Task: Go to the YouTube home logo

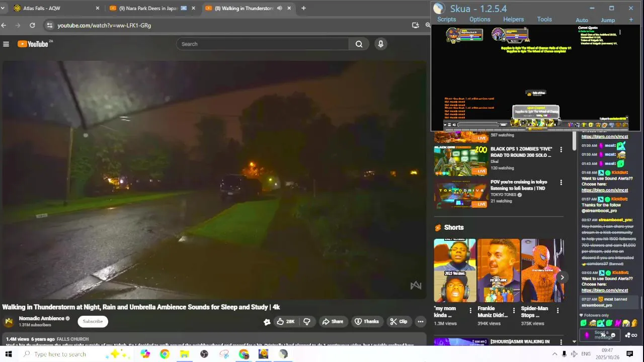Action: click(x=33, y=44)
